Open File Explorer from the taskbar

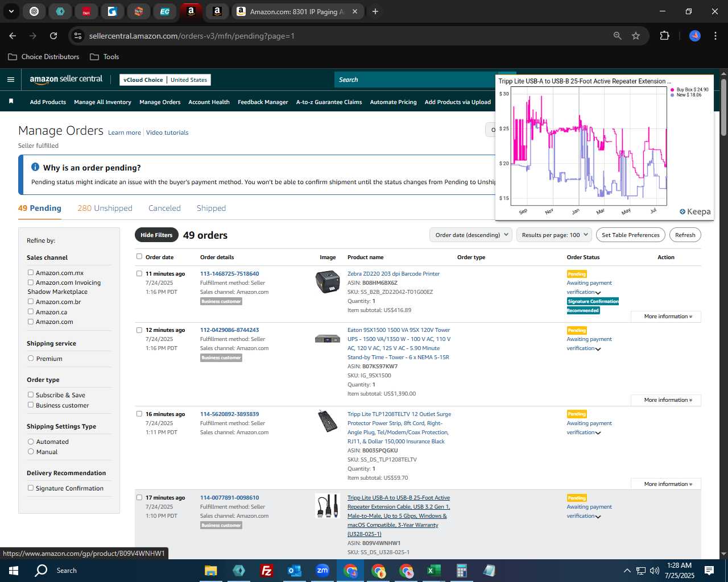click(211, 570)
